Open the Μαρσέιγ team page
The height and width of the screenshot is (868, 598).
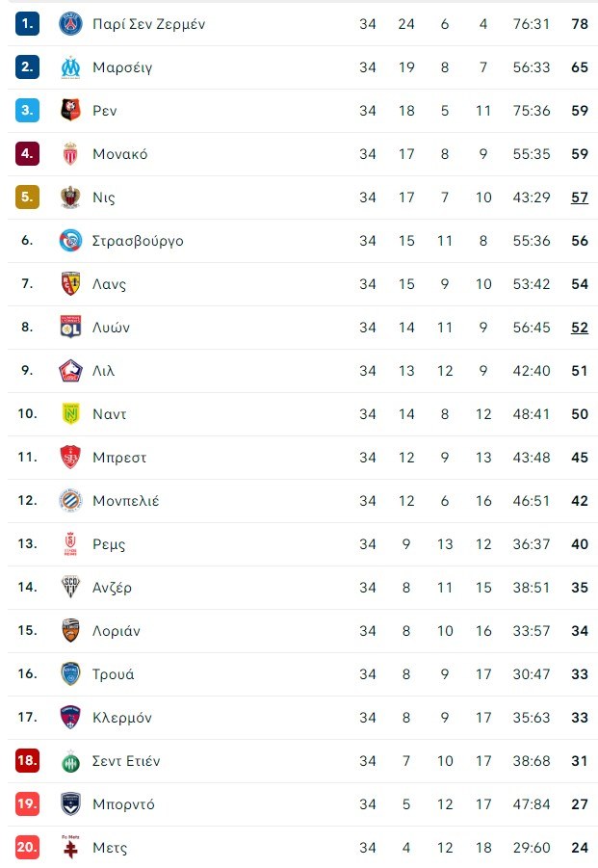pos(122,67)
